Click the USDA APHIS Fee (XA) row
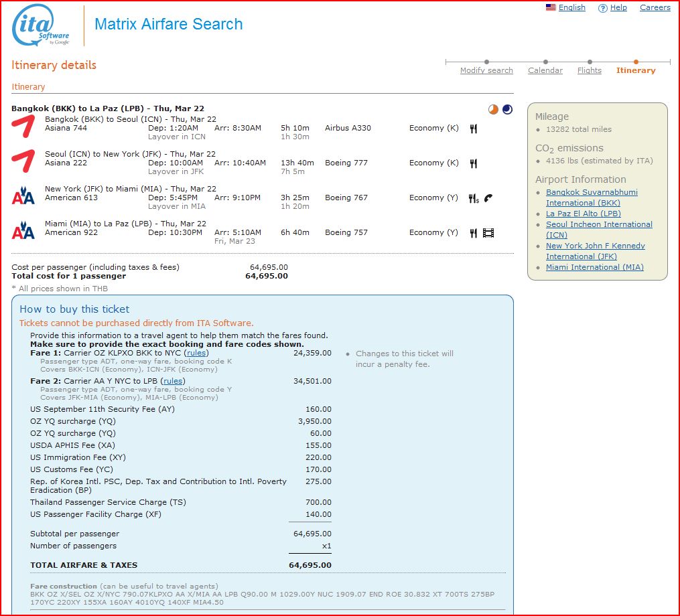This screenshot has width=680, height=616. 181,445
